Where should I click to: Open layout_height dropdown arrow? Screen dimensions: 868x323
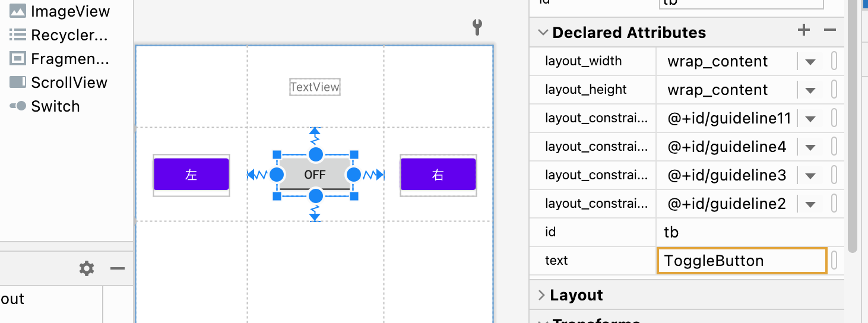tap(810, 90)
